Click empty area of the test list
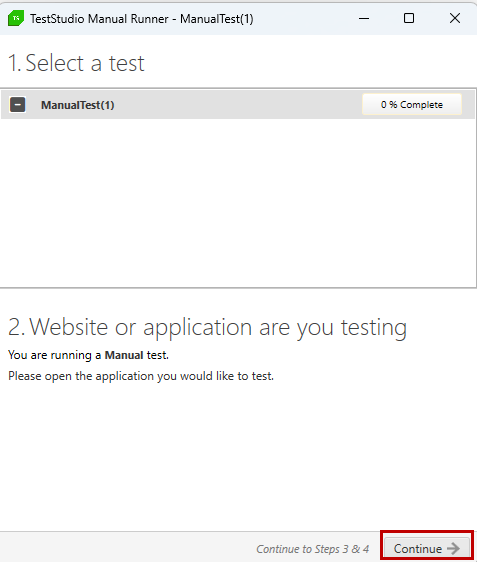 click(x=238, y=203)
